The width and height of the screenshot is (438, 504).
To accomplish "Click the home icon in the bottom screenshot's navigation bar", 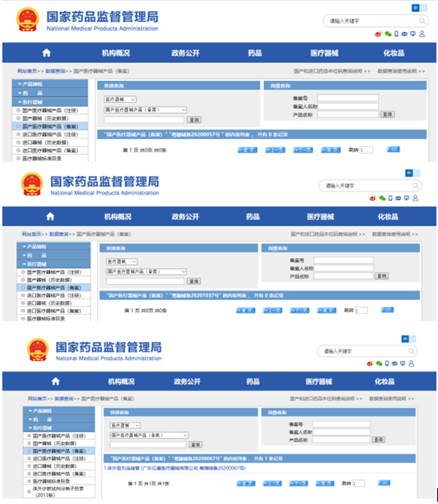I will (55, 381).
